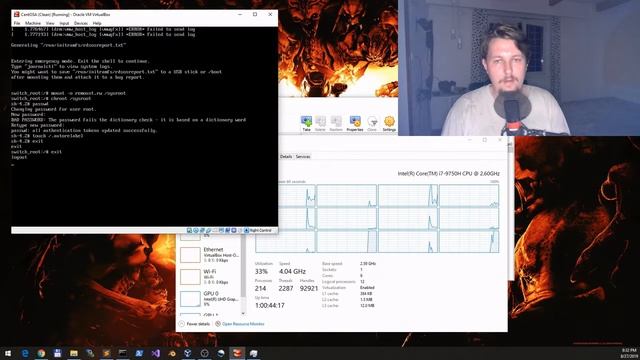Click the Up time value 1:00:44:17
Screen dimensions: 640x360
pyautogui.click(x=270, y=305)
